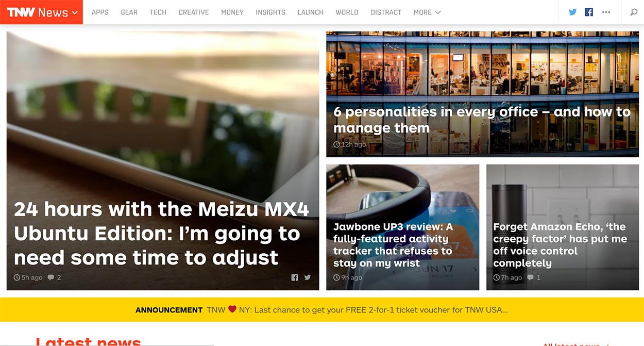Open the three-dots social menu in the header

coord(606,12)
